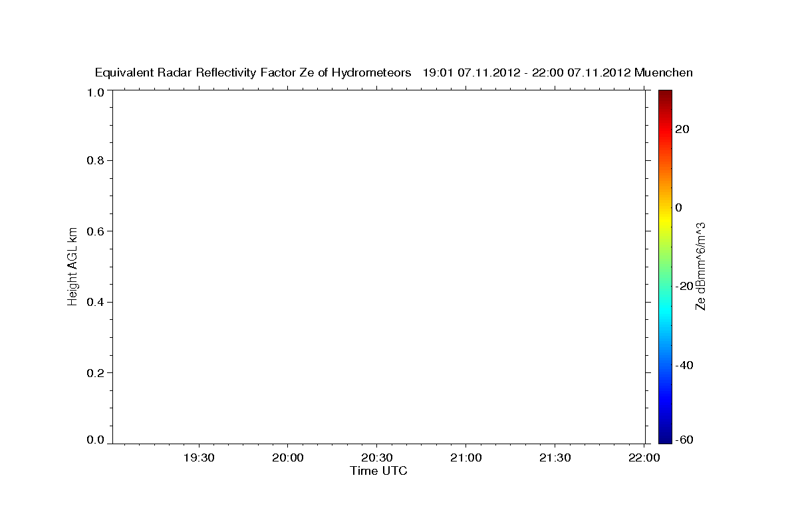798x532 pixels.
Task: Click the yellow region of colorbar near 0
Action: coord(665,209)
